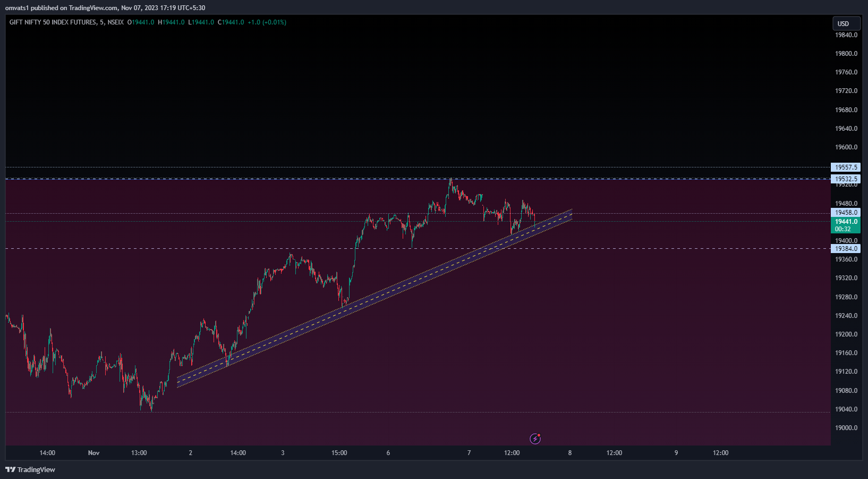Select the GIFT NIFTY 50 INDEX FUTURES title
This screenshot has height=479, width=868.
tap(53, 22)
